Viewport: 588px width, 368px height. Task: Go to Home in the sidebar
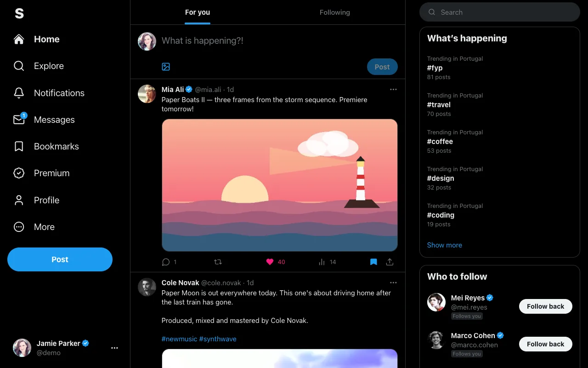[x=37, y=40]
